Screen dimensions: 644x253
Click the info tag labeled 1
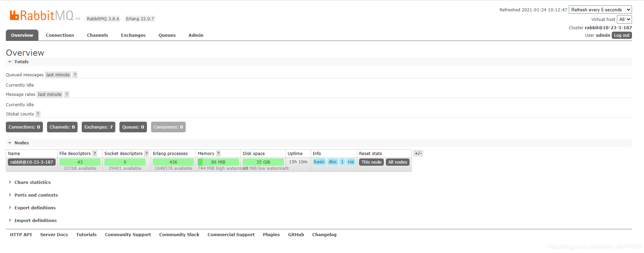(x=342, y=162)
